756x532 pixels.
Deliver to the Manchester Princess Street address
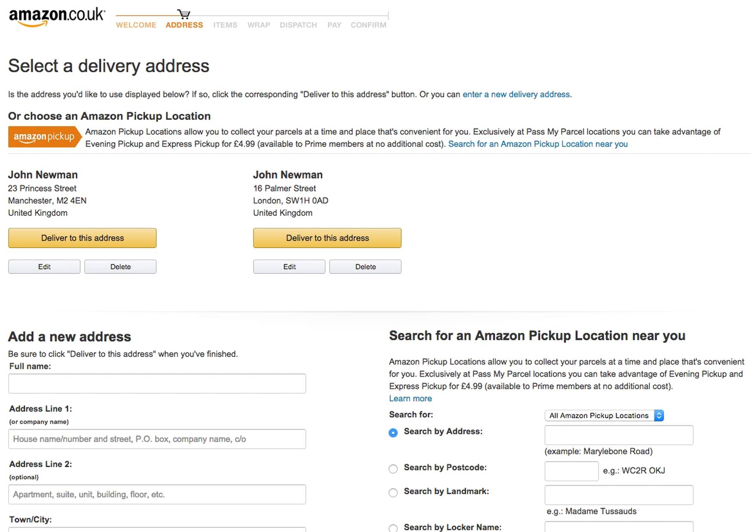82,238
